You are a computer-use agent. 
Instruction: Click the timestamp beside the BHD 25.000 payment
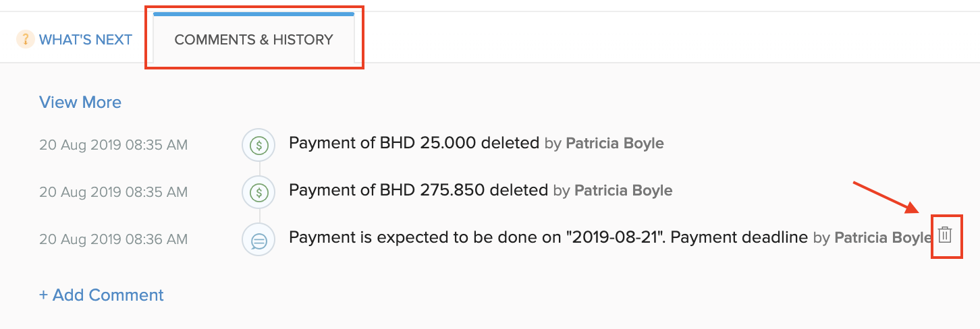pyautogui.click(x=113, y=145)
